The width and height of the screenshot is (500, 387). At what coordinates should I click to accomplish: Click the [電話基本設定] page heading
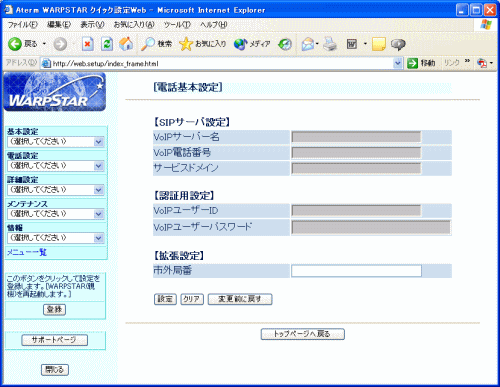coord(188,87)
